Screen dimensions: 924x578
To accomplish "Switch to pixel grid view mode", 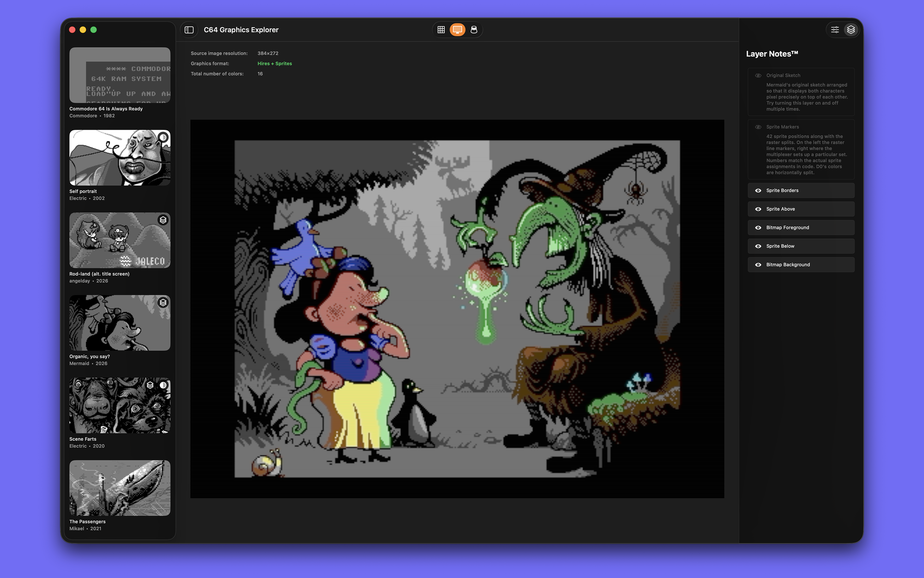I will pyautogui.click(x=441, y=30).
